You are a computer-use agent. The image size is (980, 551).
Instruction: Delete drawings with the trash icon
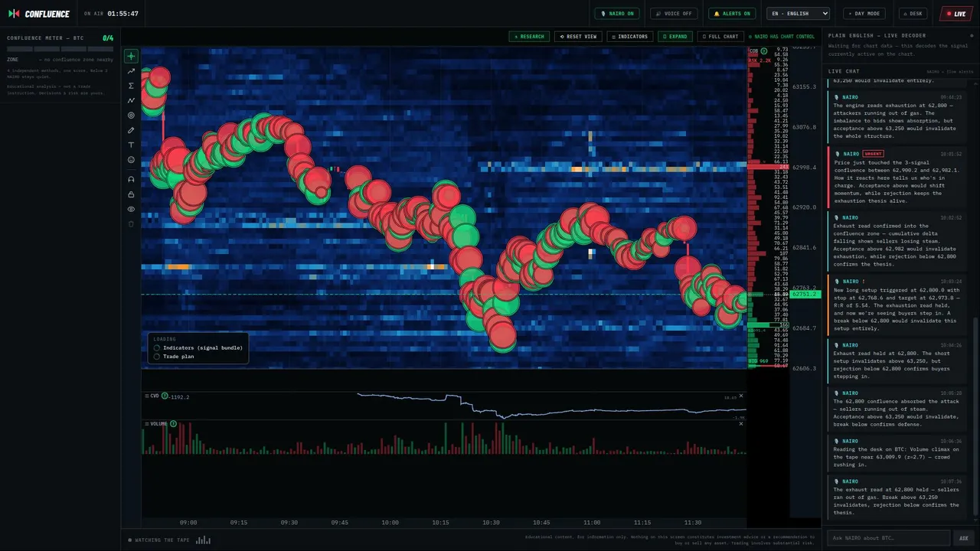click(x=131, y=224)
